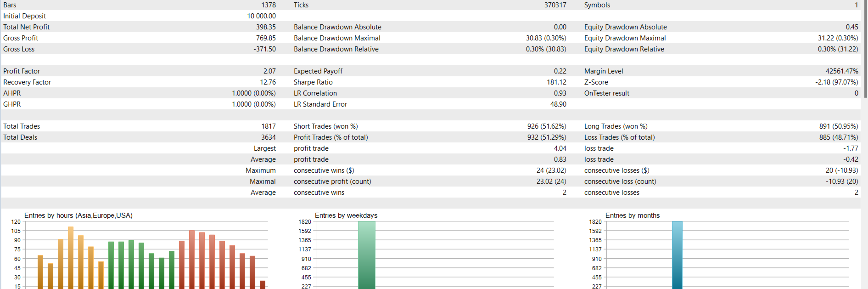Click the OnTester result label
The width and height of the screenshot is (868, 289).
coord(606,93)
